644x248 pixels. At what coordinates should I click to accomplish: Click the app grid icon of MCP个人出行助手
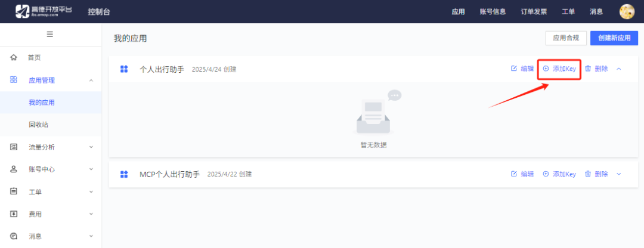point(124,174)
